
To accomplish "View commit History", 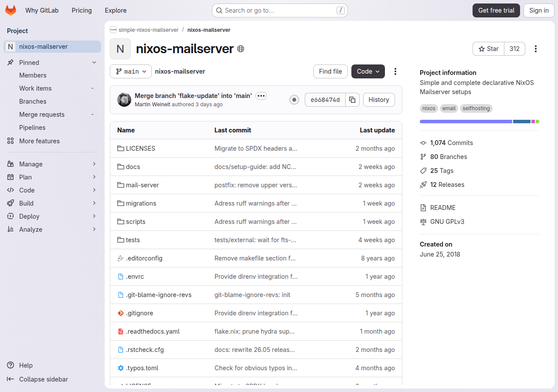I will [x=379, y=100].
